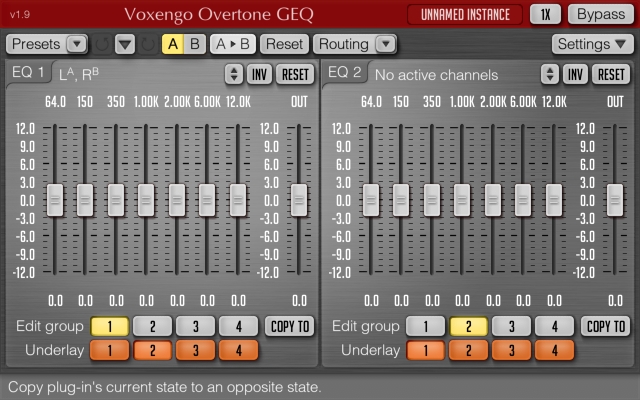Viewport: 640px width, 400px height.
Task: Select EQ 1 edit group 2
Action: click(153, 326)
